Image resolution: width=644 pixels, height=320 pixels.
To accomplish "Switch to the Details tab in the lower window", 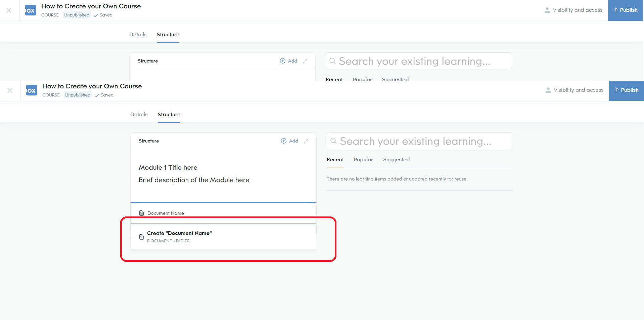I will [x=139, y=115].
